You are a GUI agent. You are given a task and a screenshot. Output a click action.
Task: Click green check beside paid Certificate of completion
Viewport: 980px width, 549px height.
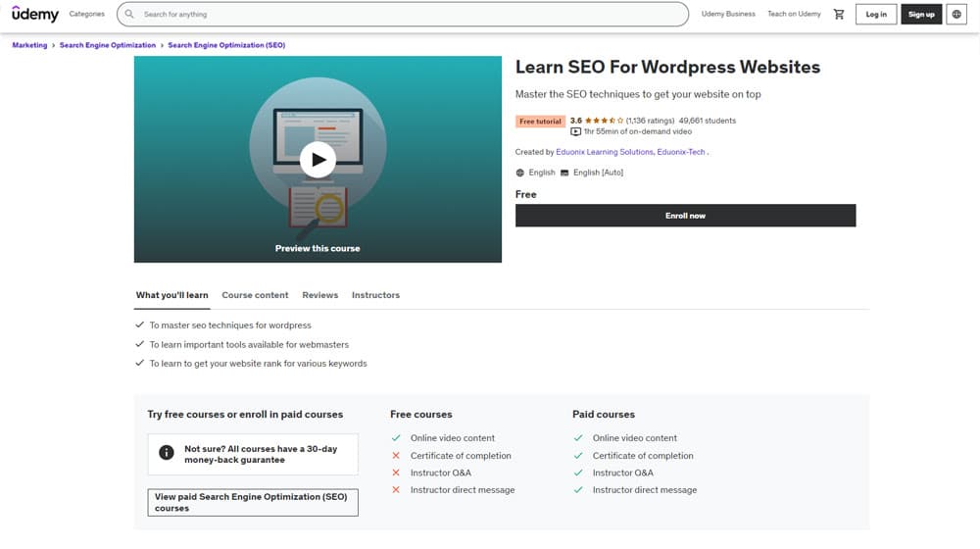click(x=578, y=456)
